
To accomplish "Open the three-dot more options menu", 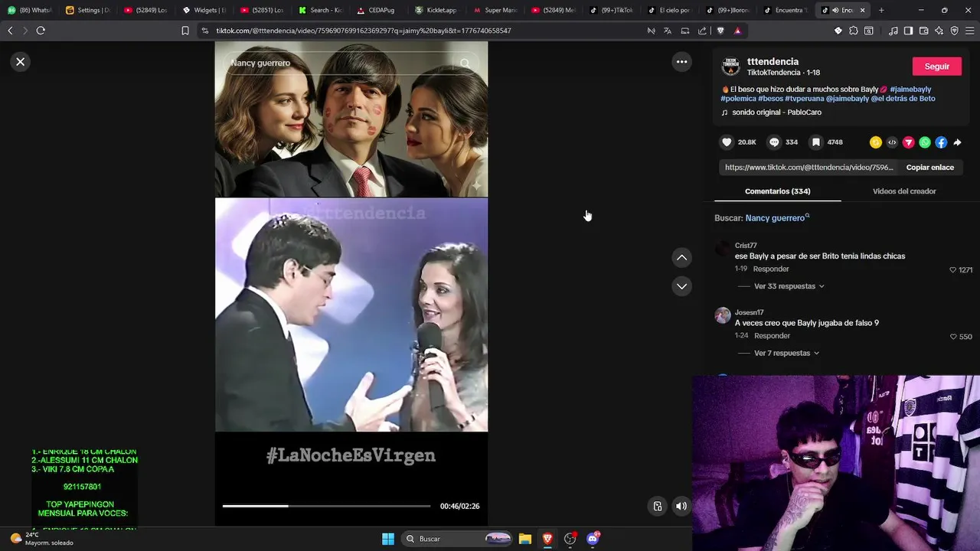I will click(x=681, y=62).
